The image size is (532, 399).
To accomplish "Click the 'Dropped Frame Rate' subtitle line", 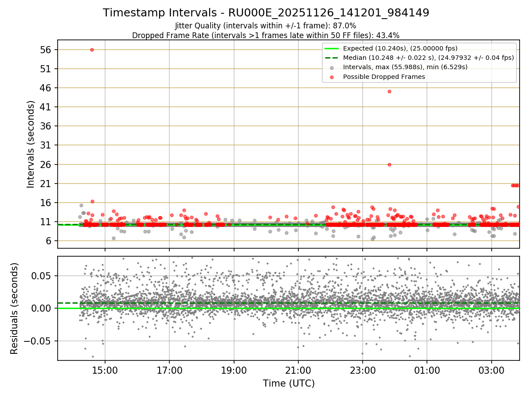I will [x=266, y=35].
